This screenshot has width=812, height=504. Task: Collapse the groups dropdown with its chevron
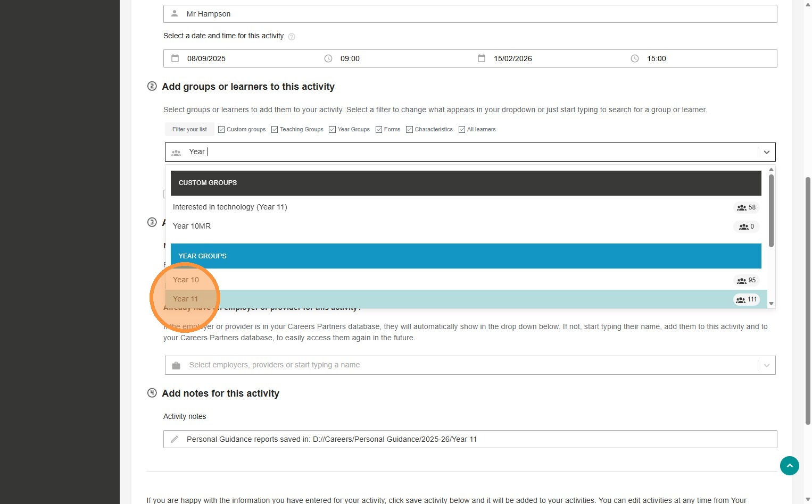[x=767, y=152]
